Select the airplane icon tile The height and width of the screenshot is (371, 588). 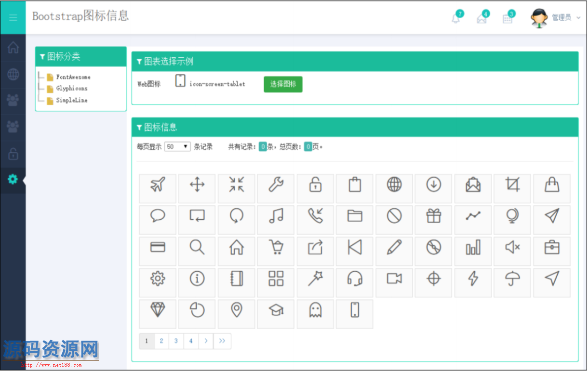click(x=158, y=188)
